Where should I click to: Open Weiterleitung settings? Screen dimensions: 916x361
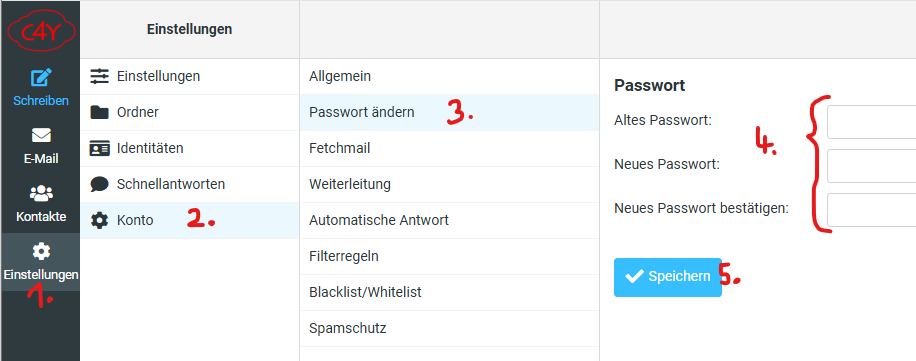tap(449, 185)
